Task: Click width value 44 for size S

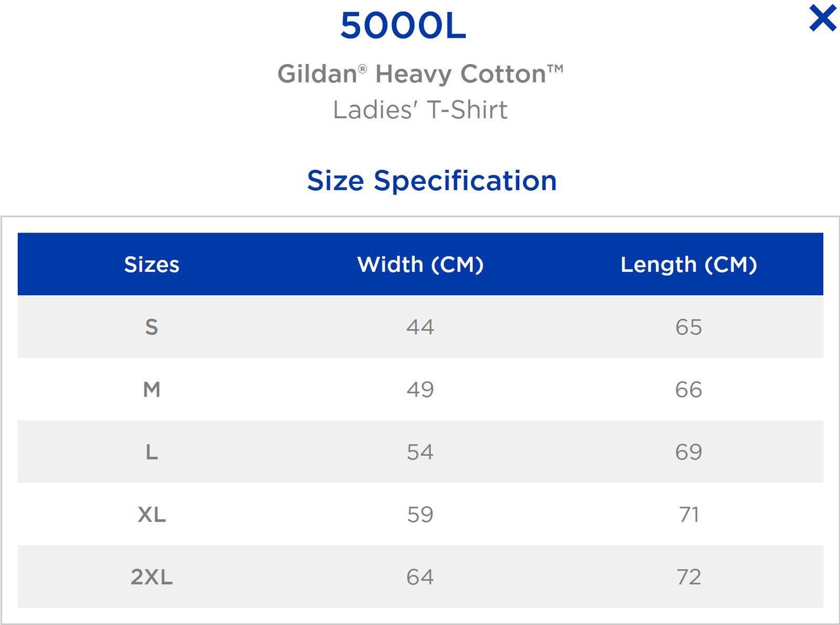Action: pyautogui.click(x=420, y=327)
